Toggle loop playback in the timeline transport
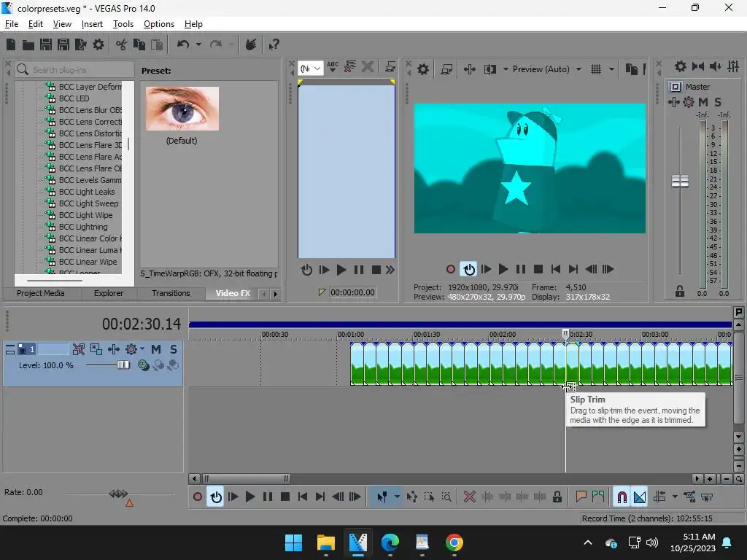 [x=216, y=497]
